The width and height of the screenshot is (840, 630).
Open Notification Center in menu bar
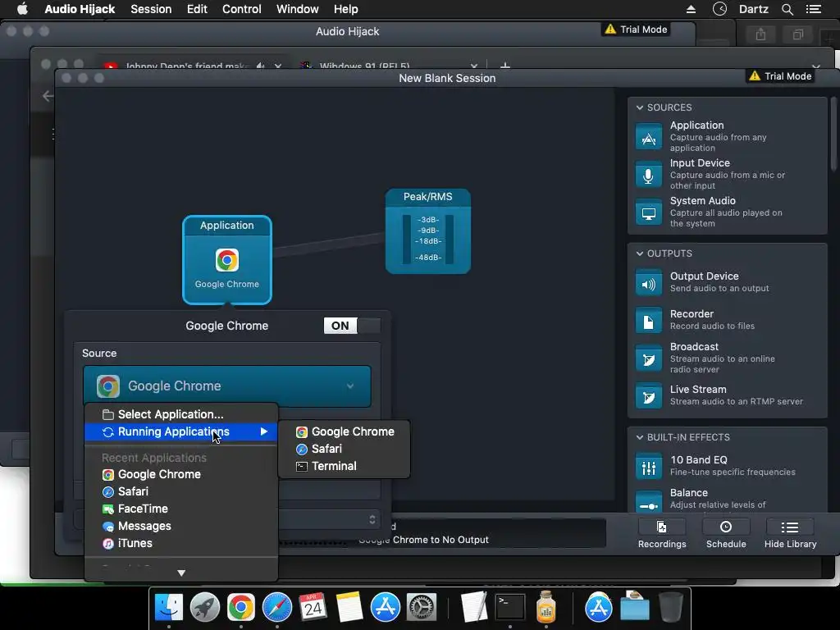point(814,9)
